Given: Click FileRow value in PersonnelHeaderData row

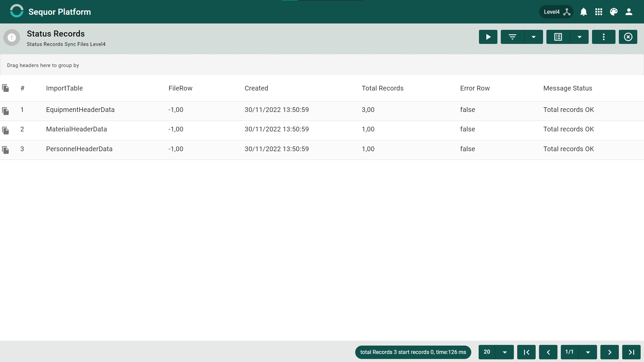Looking at the screenshot, I should [176, 149].
